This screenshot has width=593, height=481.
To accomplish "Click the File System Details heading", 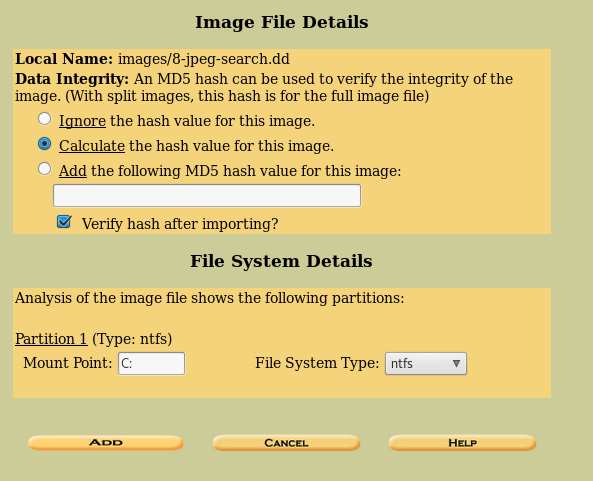I will [x=281, y=261].
